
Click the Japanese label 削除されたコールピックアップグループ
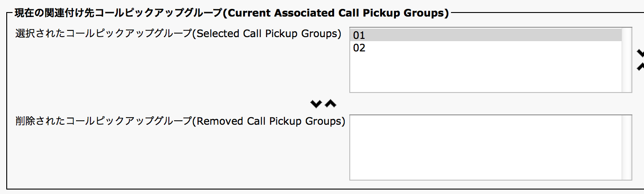tap(103, 121)
